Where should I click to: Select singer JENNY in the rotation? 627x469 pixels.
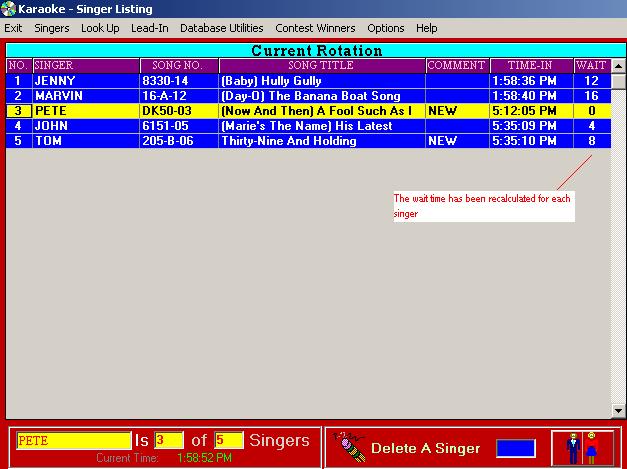[55, 81]
